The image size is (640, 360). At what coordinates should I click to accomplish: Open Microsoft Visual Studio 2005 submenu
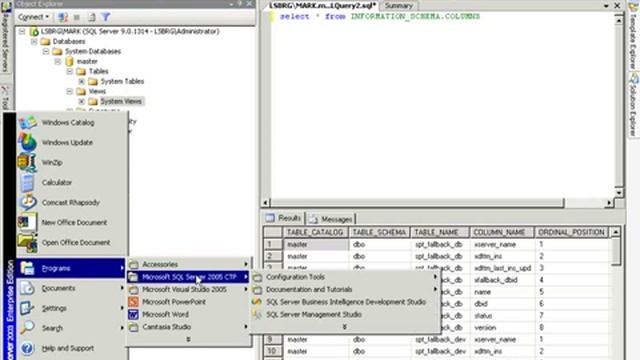(188, 289)
